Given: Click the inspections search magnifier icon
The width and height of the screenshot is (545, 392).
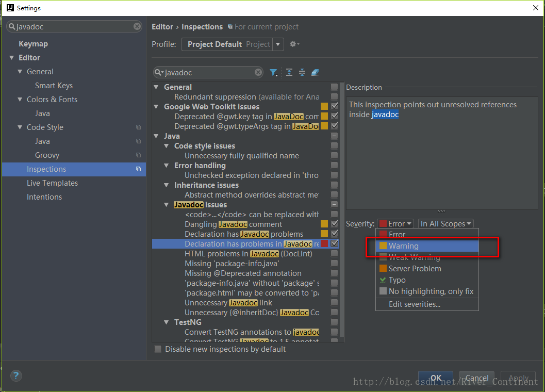Looking at the screenshot, I should point(159,72).
